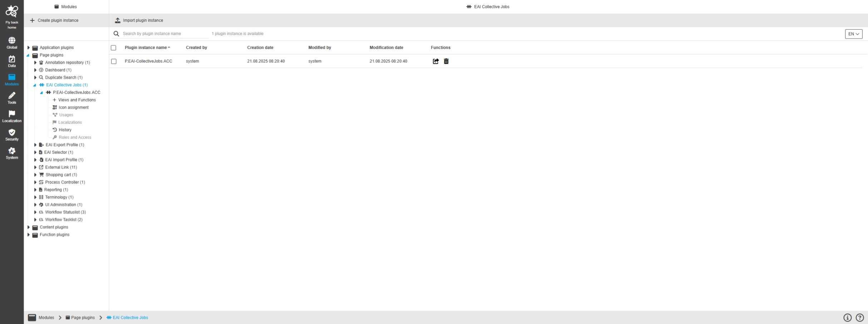Check the P.EAI-CollectiveJobs.ACC row checkbox
The width and height of the screenshot is (868, 324).
tap(114, 61)
